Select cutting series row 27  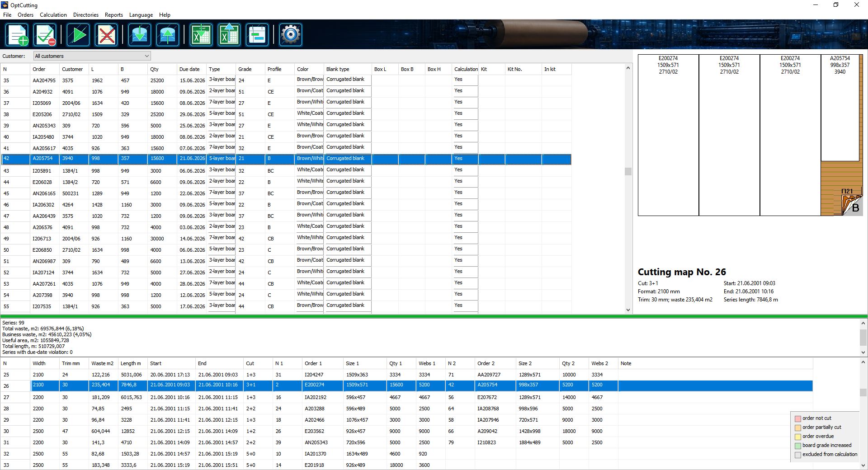coord(407,397)
